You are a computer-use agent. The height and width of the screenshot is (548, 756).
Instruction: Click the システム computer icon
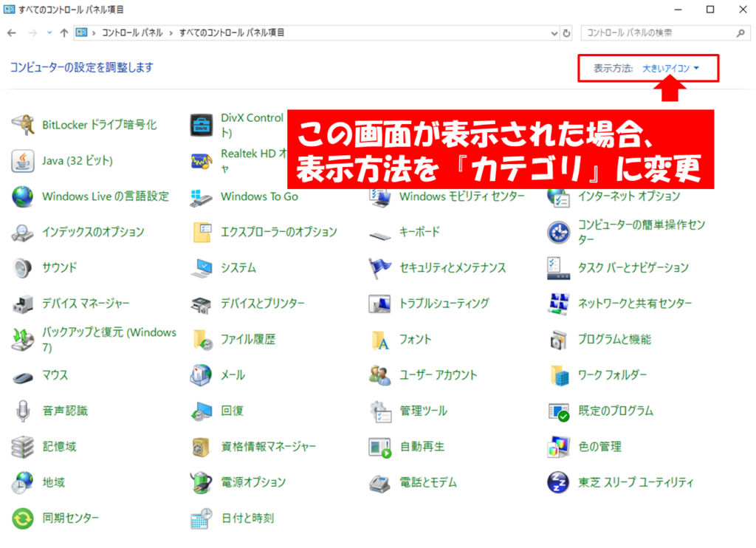point(201,268)
